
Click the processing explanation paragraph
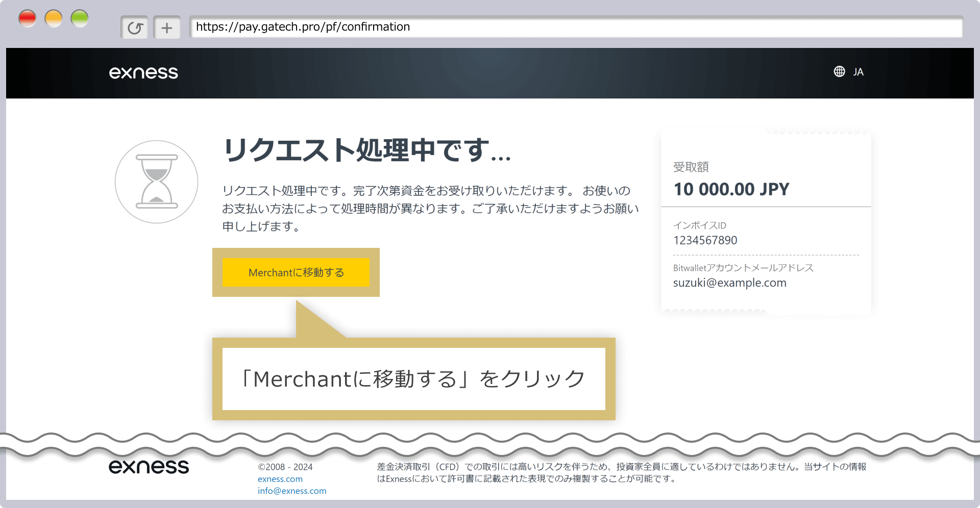pyautogui.click(x=430, y=208)
